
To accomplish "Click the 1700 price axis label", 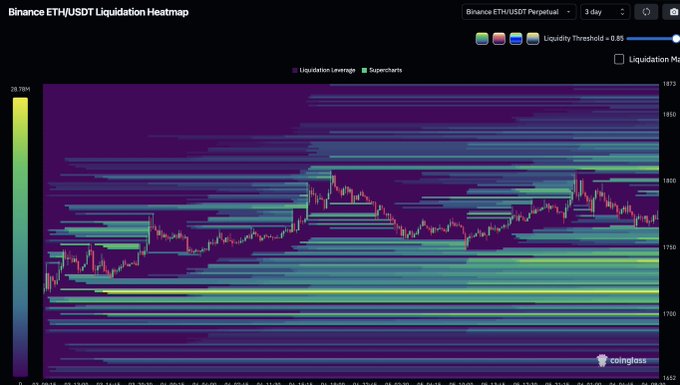I will click(669, 313).
